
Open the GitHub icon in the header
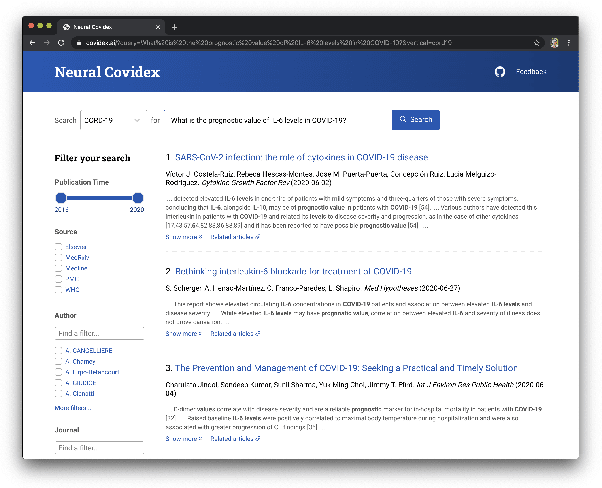[499, 72]
